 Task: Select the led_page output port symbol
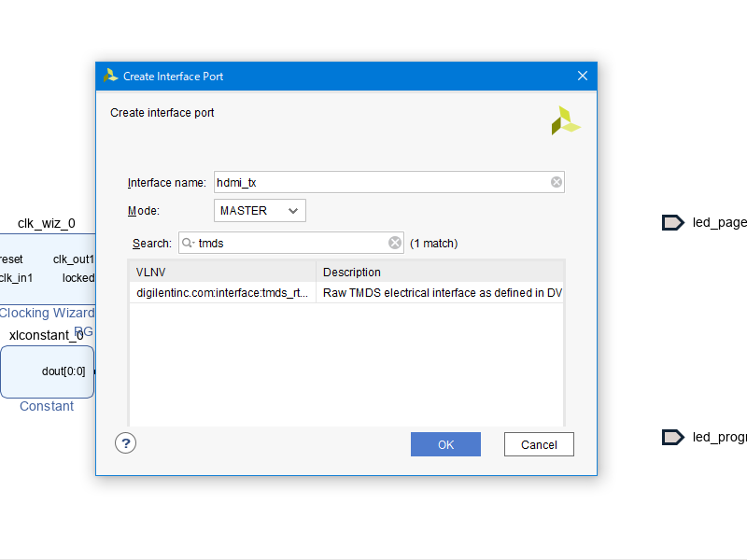(672, 222)
